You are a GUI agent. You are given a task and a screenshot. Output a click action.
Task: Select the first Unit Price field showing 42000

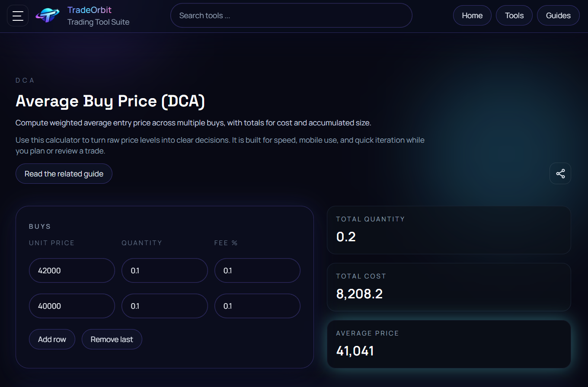coord(72,270)
